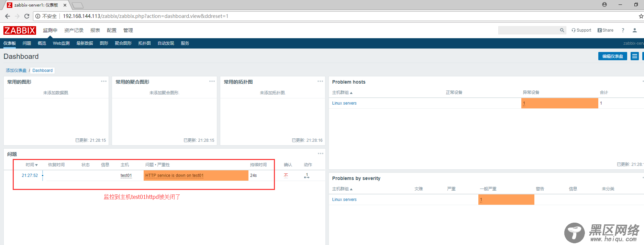Open the 报表 main menu
Image resolution: width=644 pixels, height=245 pixels.
click(95, 30)
